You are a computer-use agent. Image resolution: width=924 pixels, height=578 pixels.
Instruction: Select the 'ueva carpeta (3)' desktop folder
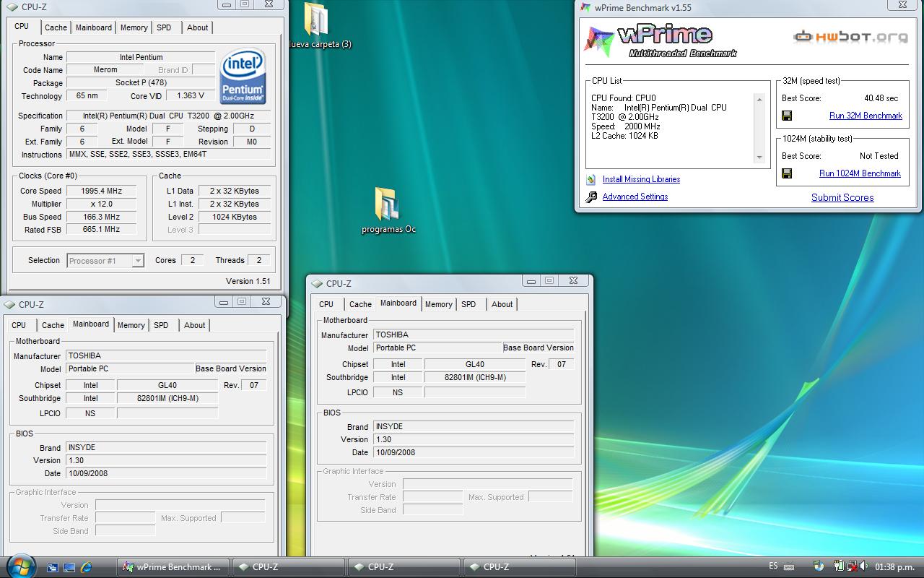coord(318,26)
